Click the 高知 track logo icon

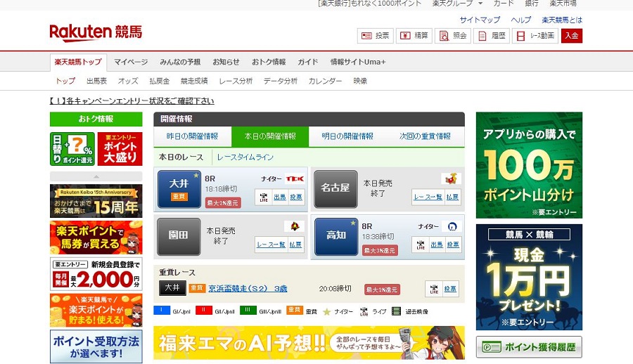pos(452,226)
